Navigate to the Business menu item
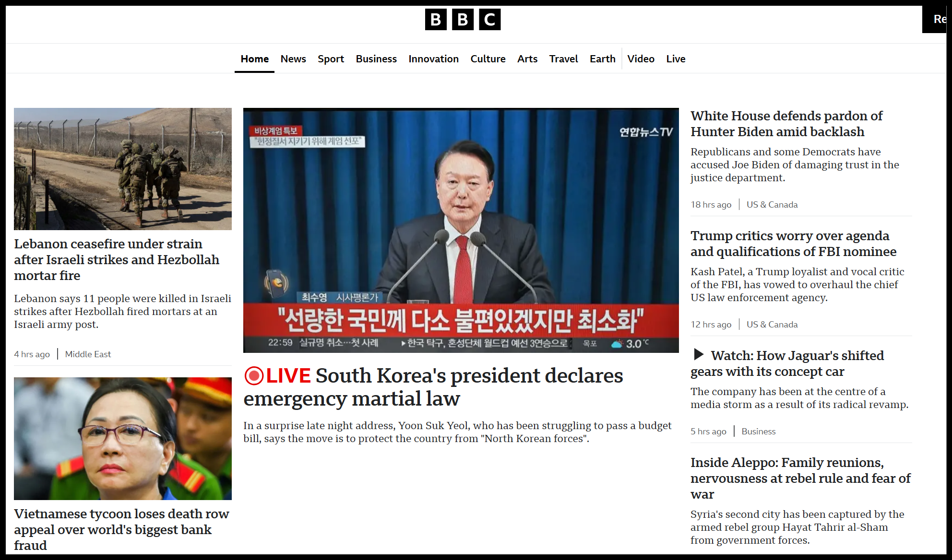This screenshot has width=952, height=560. [x=376, y=59]
